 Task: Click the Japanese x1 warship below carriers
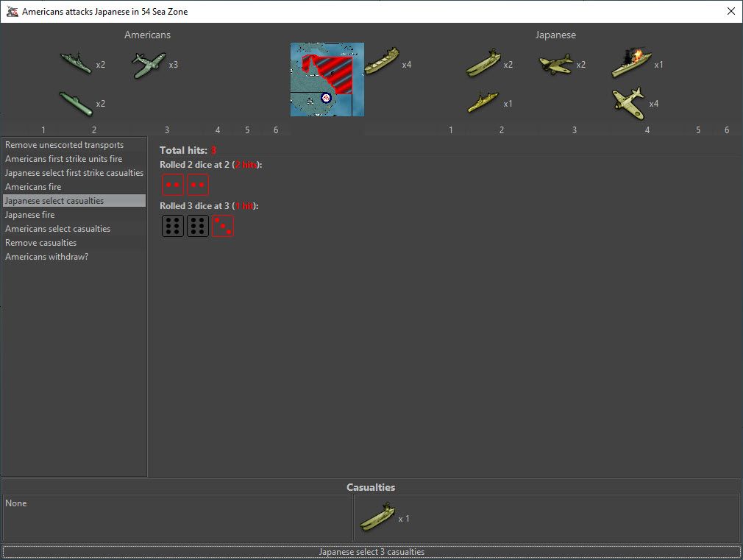pyautogui.click(x=483, y=103)
